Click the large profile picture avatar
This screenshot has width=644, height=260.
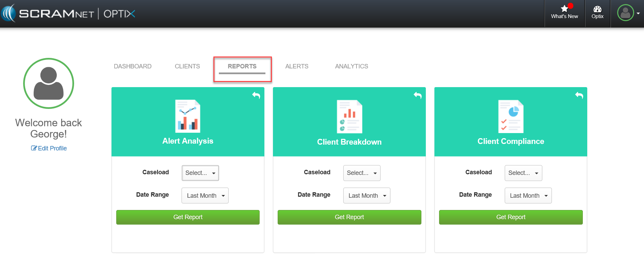point(49,83)
